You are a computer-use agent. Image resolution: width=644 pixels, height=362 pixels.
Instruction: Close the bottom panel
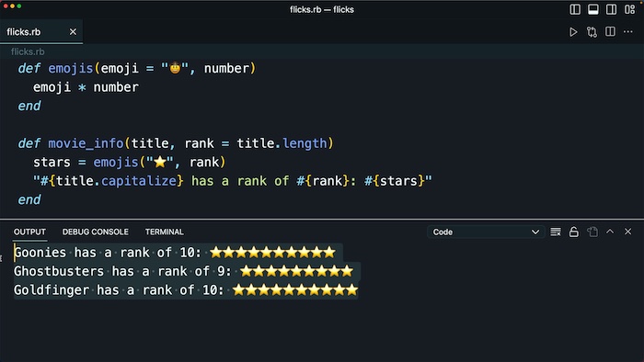click(628, 232)
